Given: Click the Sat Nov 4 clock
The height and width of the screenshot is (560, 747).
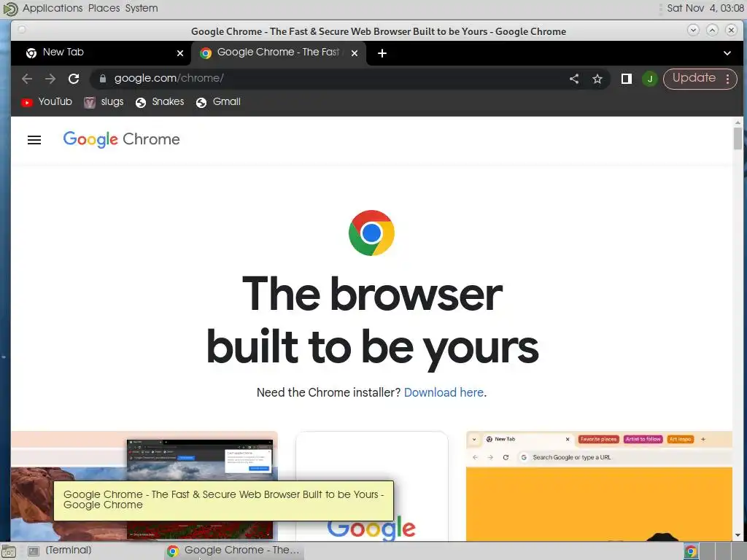Looking at the screenshot, I should (x=705, y=8).
